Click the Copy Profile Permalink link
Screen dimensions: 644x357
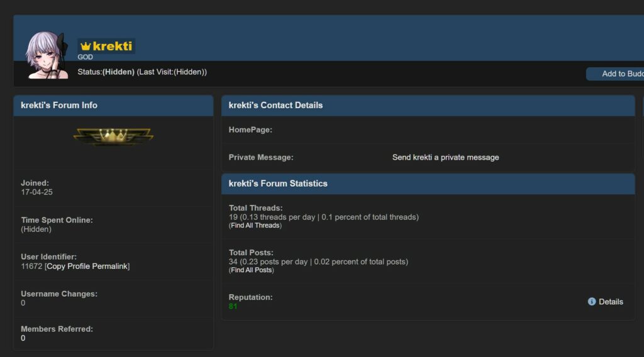click(87, 266)
